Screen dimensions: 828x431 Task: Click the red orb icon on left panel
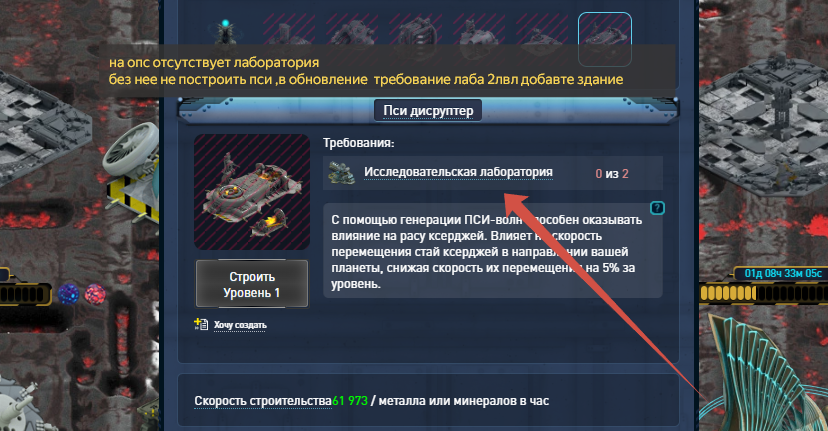pos(95,294)
